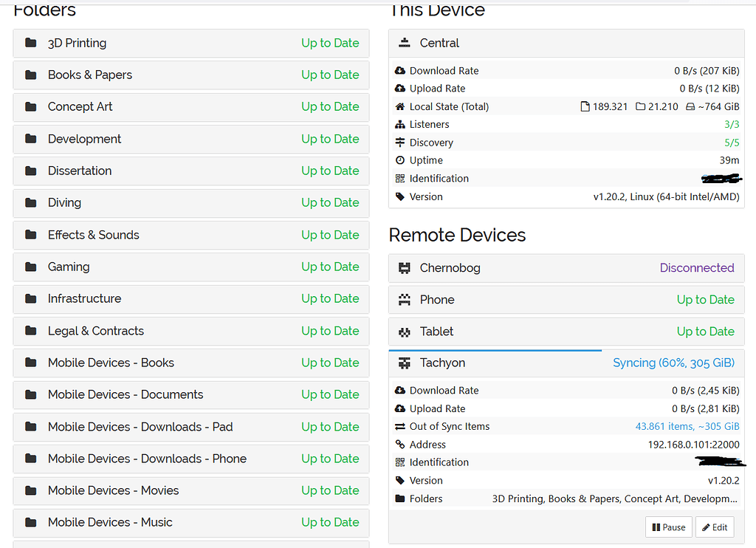Screen dimensions: 756x548
Task: Click the Listeners 3/3 status value
Action: point(731,125)
